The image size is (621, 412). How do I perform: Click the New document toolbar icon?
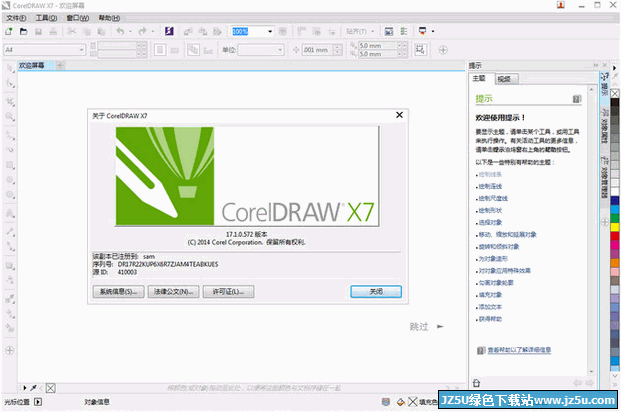9,31
